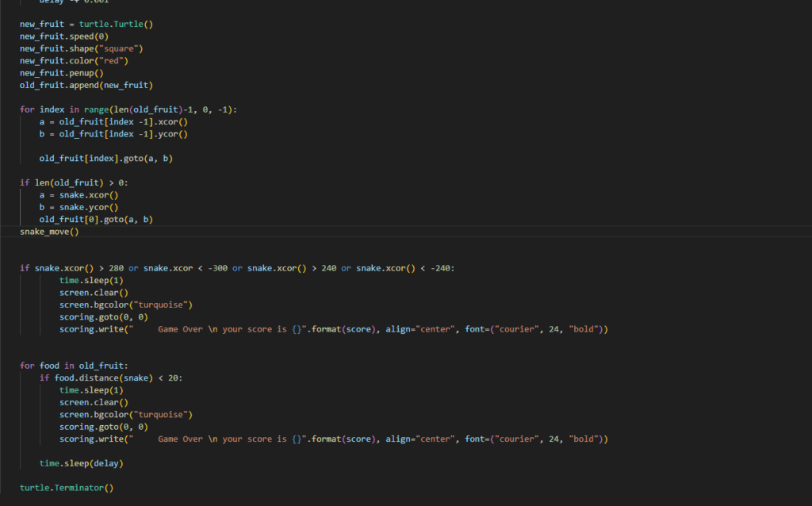Screen dimensions: 812x506
Task: Click a = old_fruit[index -1].xcor() line
Action: pyautogui.click(x=113, y=121)
